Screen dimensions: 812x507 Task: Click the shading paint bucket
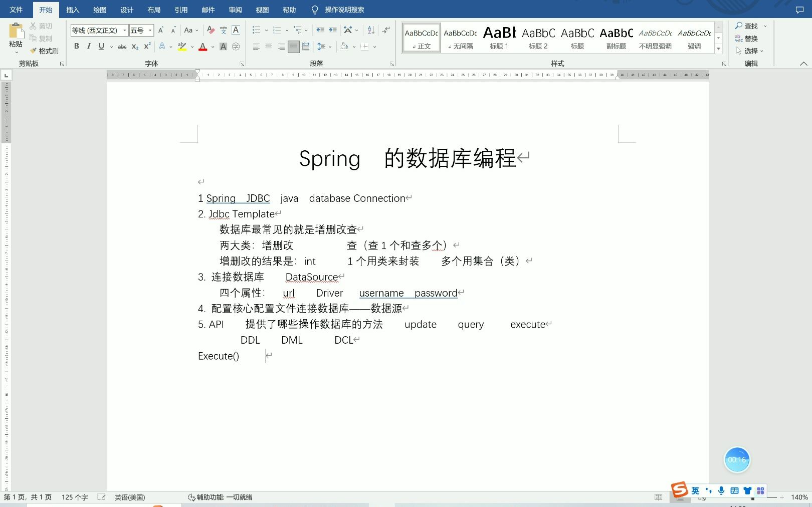tap(344, 46)
